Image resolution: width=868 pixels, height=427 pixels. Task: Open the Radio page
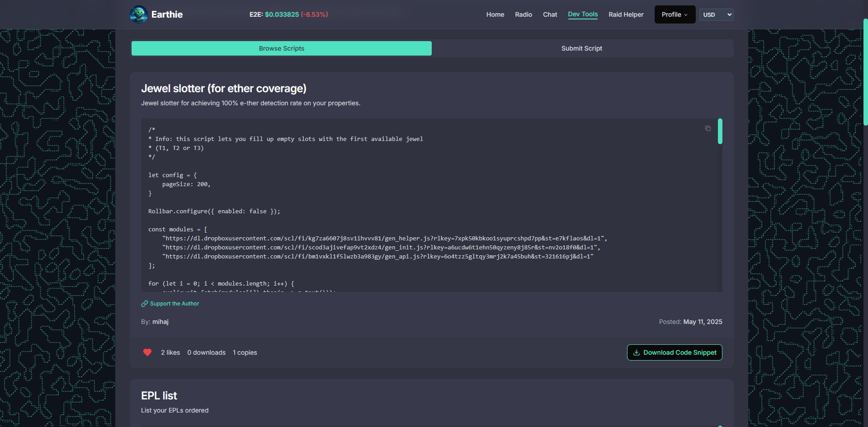(524, 14)
